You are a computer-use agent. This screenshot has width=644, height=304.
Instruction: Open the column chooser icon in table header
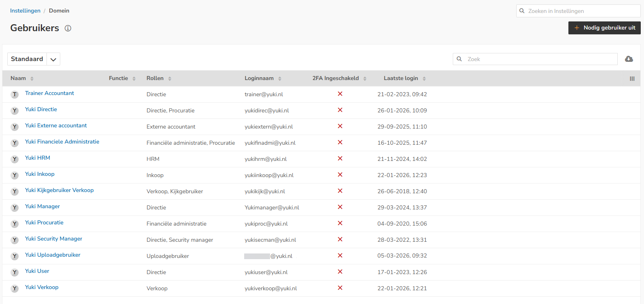pyautogui.click(x=632, y=78)
